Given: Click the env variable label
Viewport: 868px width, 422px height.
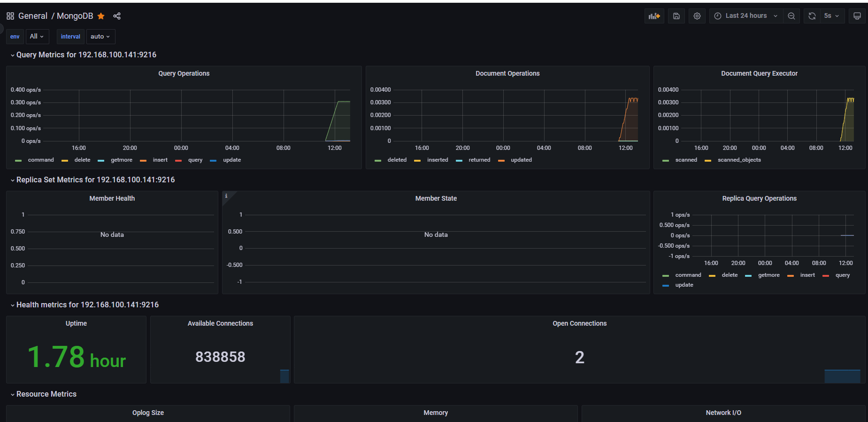Looking at the screenshot, I should [x=15, y=37].
